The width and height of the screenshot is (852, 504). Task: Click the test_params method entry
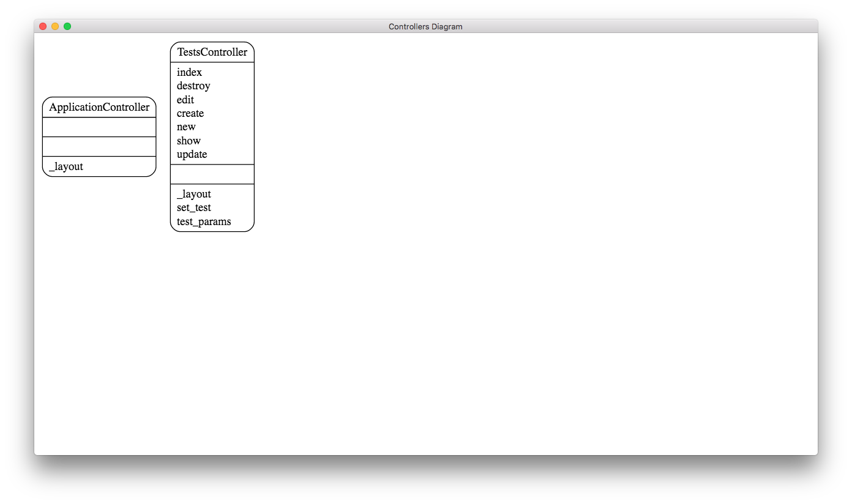pos(204,221)
